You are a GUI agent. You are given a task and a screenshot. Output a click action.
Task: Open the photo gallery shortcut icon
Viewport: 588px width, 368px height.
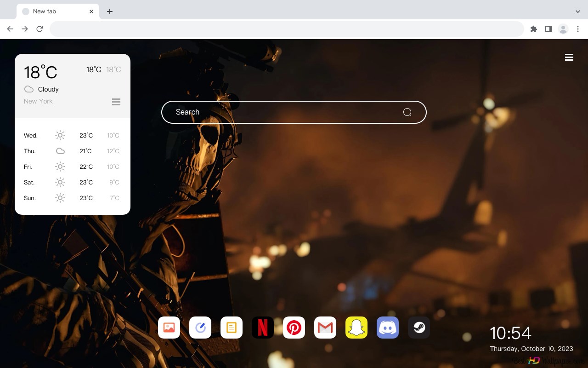(169, 328)
